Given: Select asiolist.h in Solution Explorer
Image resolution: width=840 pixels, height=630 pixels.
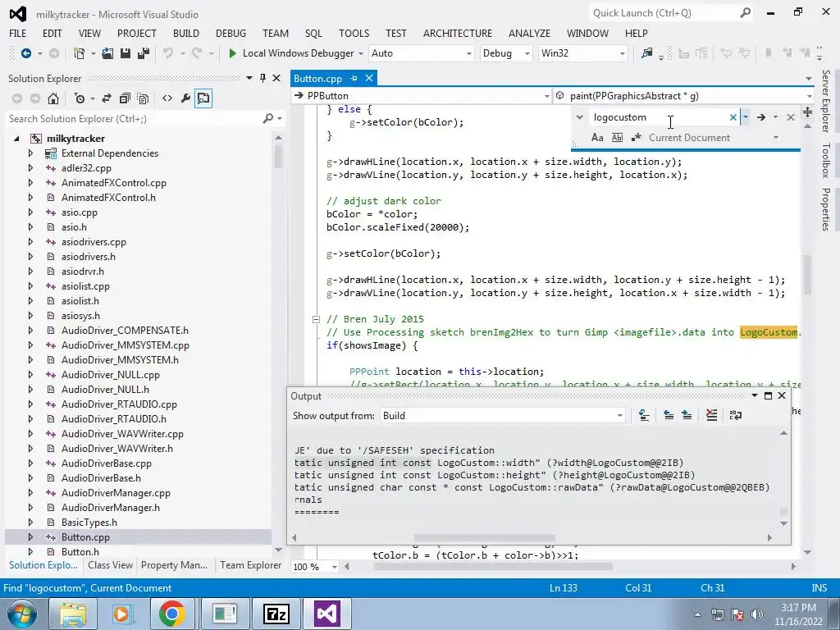Looking at the screenshot, I should (x=80, y=301).
